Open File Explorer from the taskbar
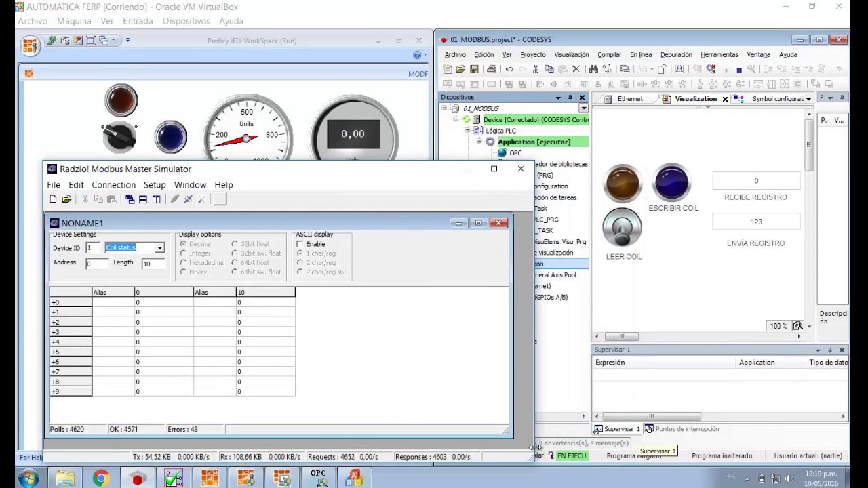Viewport: 868px width, 488px height. (x=65, y=479)
